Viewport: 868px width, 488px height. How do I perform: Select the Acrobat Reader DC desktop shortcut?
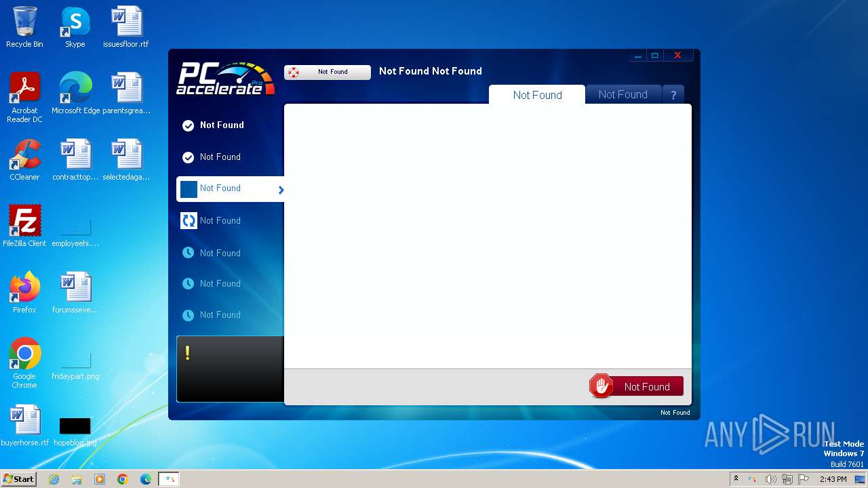pos(24,98)
